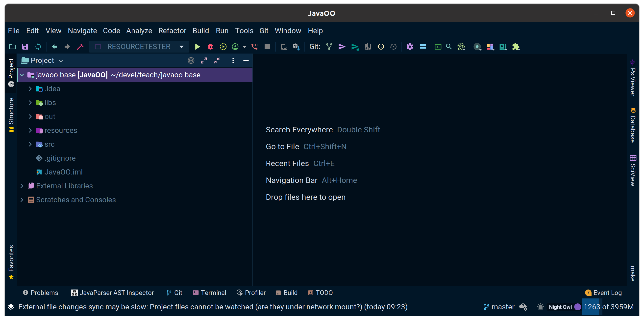This screenshot has width=644, height=321.
Task: Toggle the PsiViewer side tab
Action: tap(633, 78)
